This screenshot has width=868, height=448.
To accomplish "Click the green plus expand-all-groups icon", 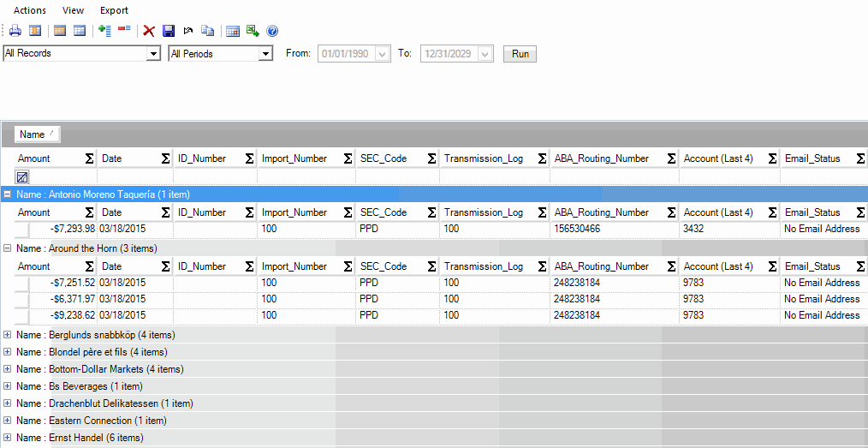I will (105, 31).
